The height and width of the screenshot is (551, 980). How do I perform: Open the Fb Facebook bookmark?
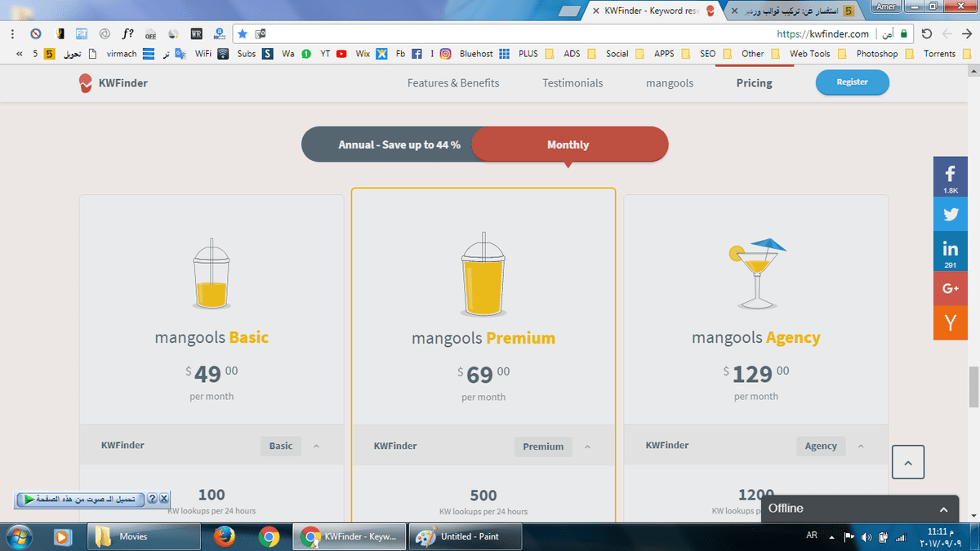(408, 54)
